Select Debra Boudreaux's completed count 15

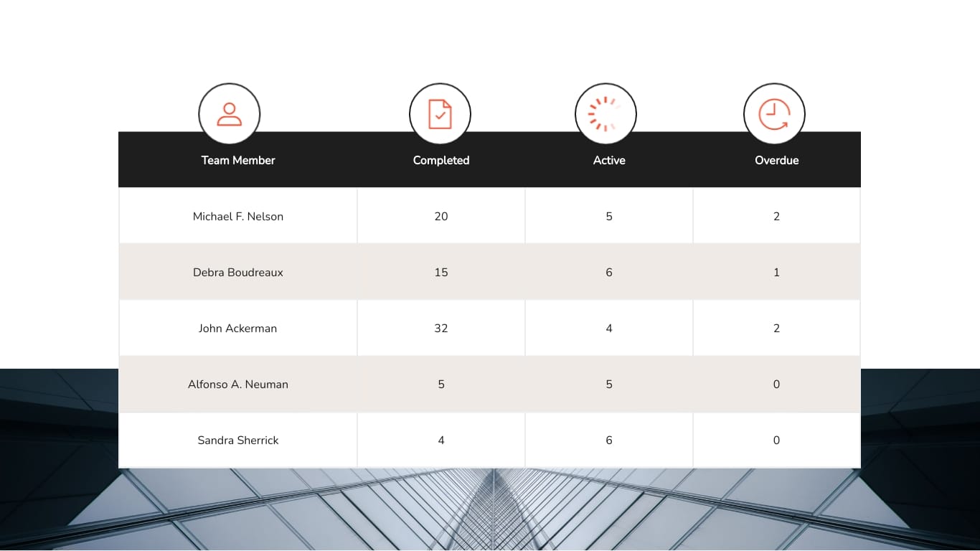pyautogui.click(x=440, y=272)
